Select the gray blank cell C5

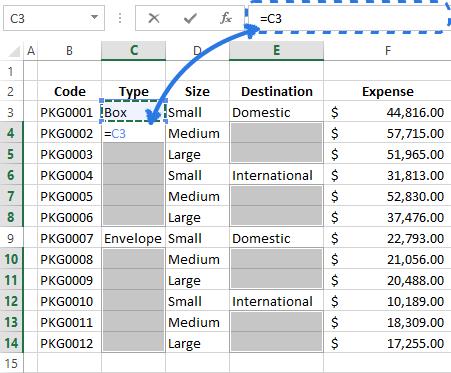coord(133,154)
